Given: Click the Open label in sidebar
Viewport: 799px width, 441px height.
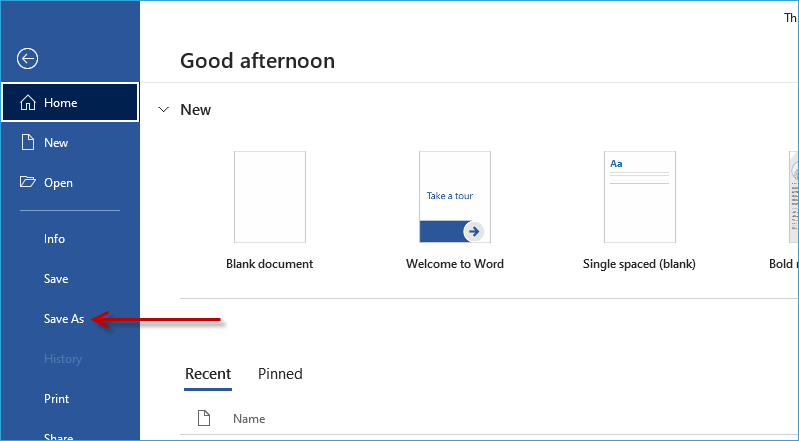Looking at the screenshot, I should tap(58, 183).
